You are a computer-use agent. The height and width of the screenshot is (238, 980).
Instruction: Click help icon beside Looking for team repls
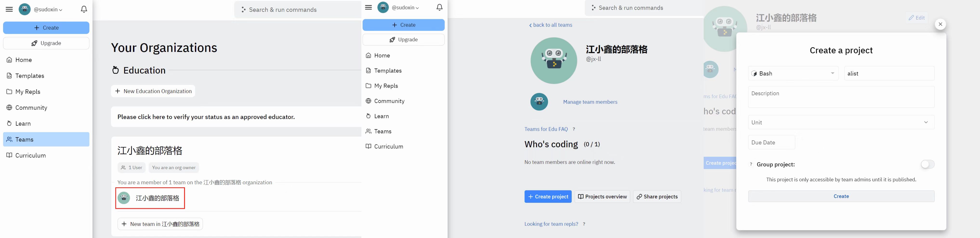[x=584, y=224]
